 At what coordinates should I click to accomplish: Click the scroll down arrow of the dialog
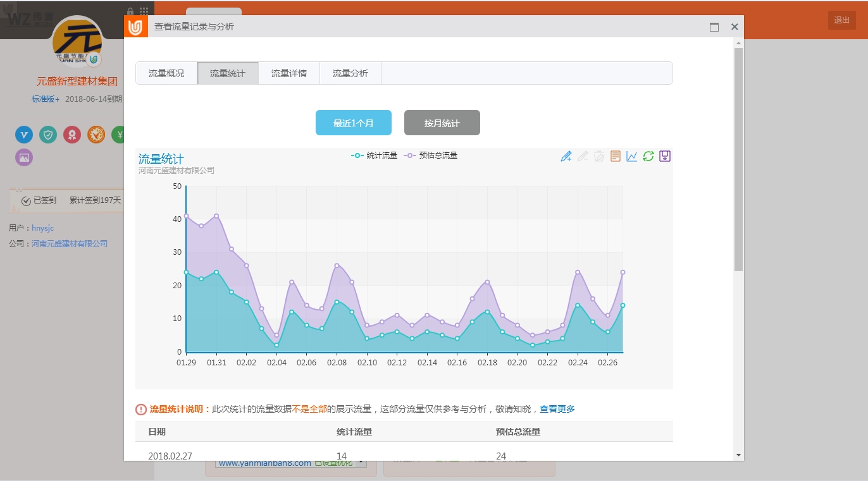pyautogui.click(x=738, y=454)
